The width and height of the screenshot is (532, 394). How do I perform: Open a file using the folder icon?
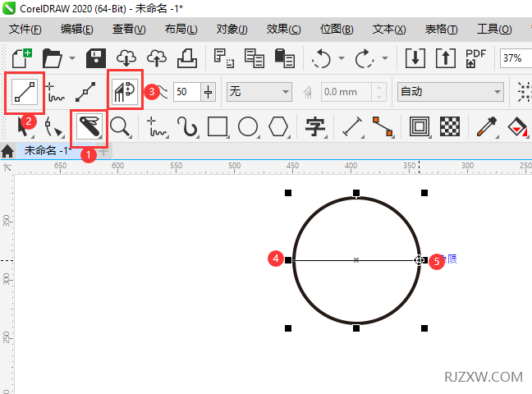52,58
